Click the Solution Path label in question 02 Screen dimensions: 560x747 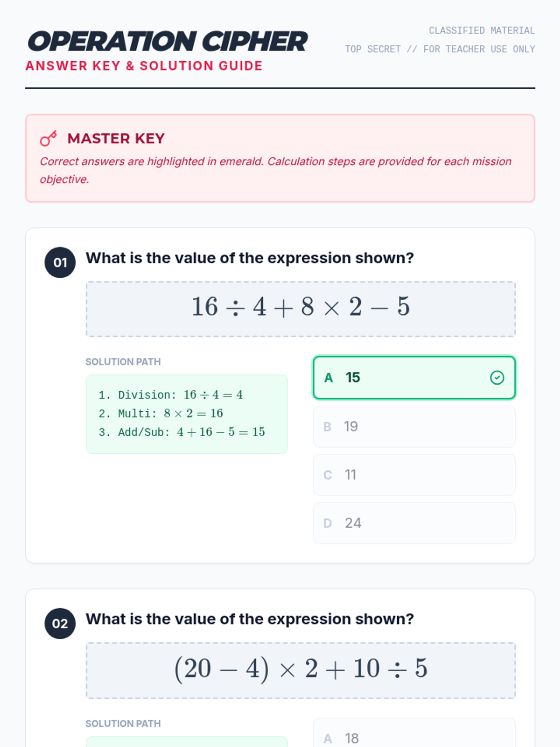123,724
